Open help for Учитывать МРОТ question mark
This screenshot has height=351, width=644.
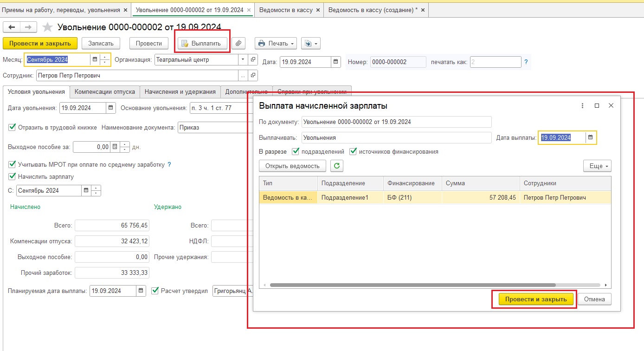coord(169,164)
